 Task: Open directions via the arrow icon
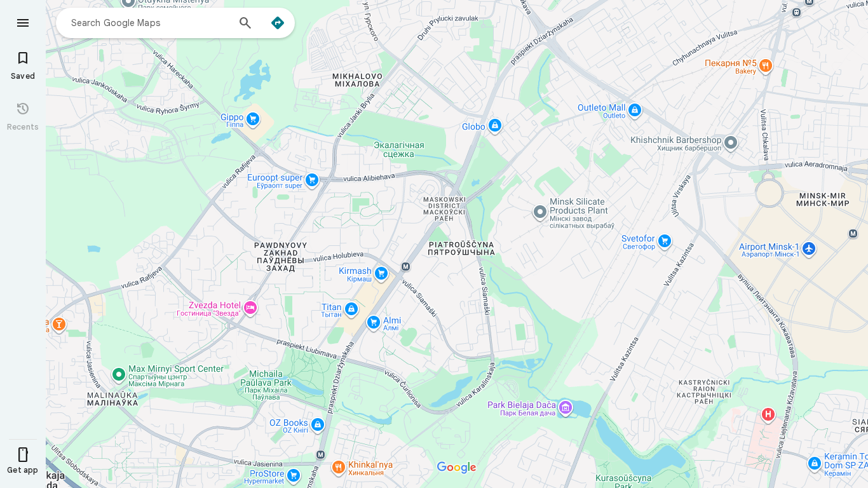tap(278, 23)
